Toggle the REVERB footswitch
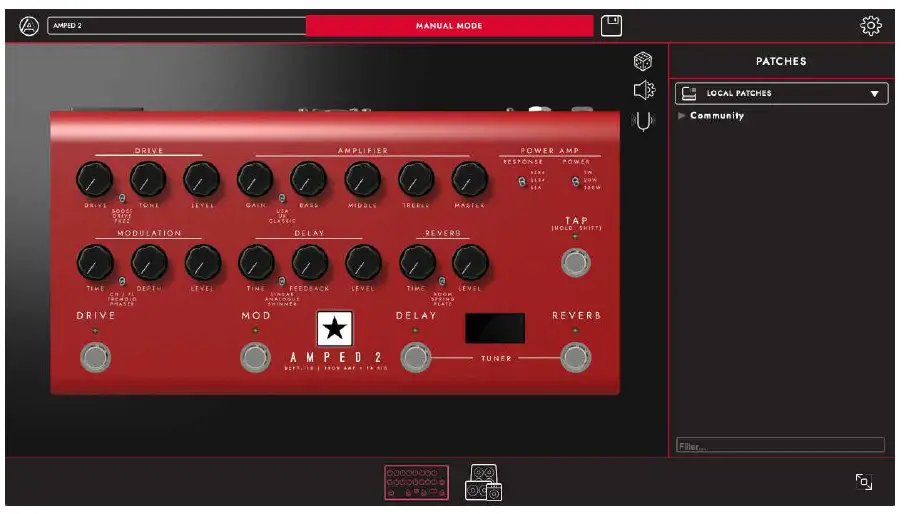Image resolution: width=904 pixels, height=514 pixels. click(575, 357)
